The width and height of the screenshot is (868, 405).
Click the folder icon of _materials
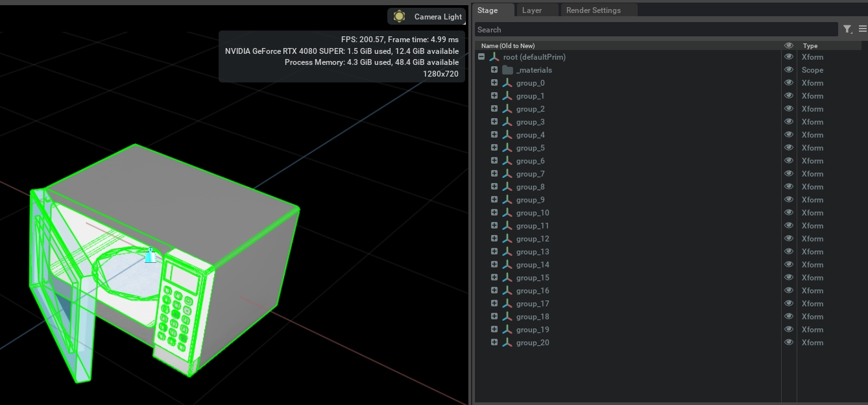[507, 70]
